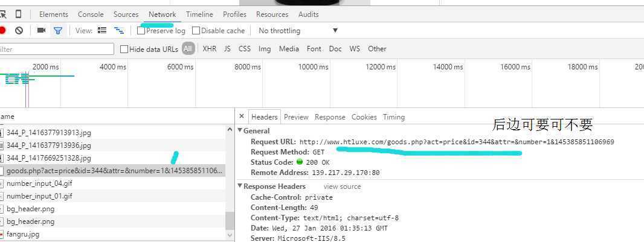
Task: Check the Hide data URLs box
Action: click(124, 49)
